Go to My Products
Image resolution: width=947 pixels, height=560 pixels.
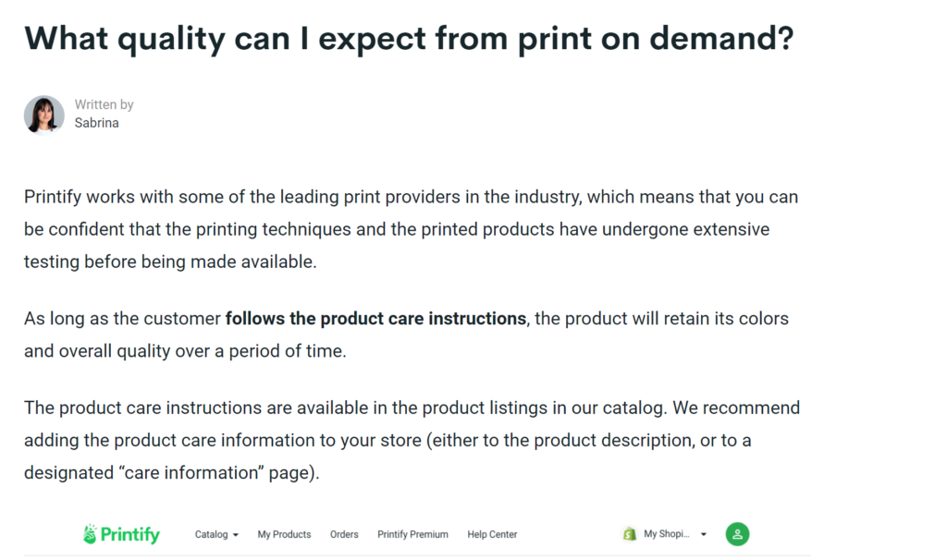[284, 534]
